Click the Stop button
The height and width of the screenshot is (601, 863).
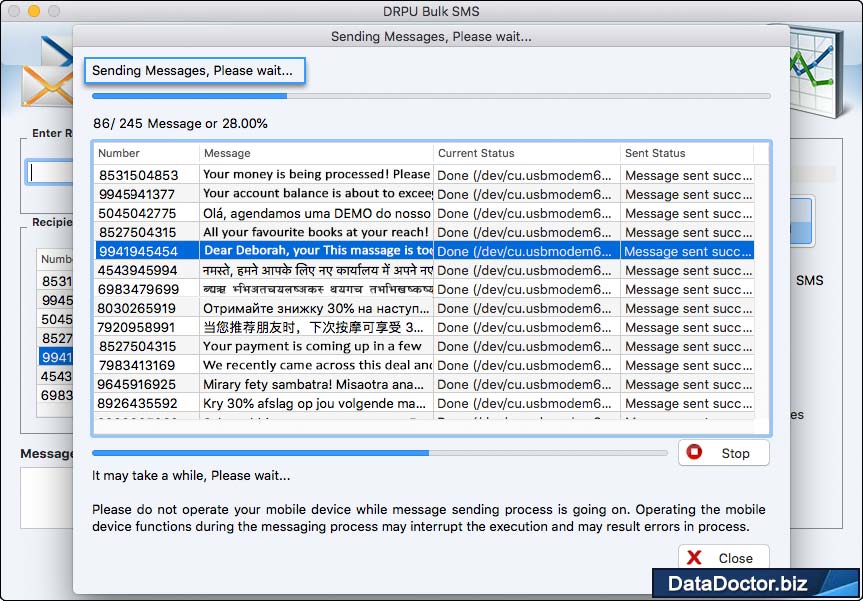(x=723, y=453)
